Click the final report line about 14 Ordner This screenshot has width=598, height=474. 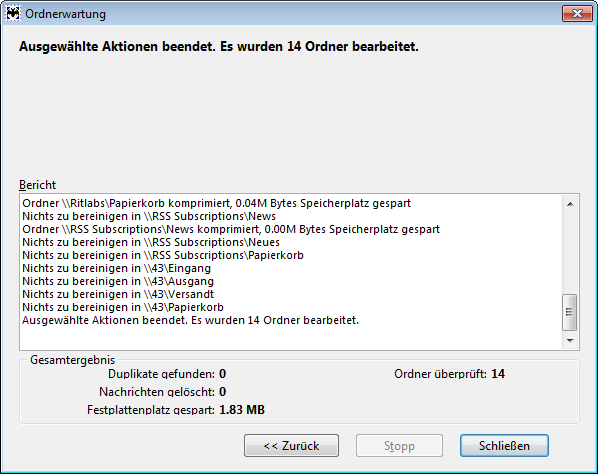190,320
